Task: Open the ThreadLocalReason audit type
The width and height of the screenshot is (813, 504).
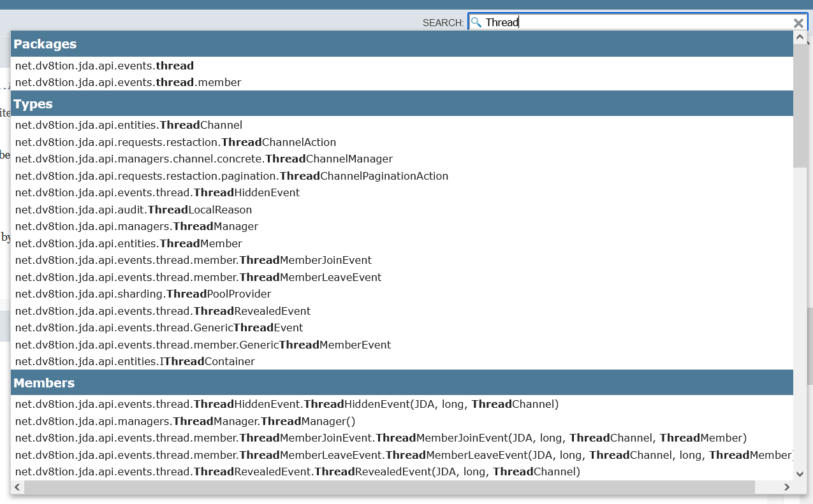Action: tap(133, 210)
